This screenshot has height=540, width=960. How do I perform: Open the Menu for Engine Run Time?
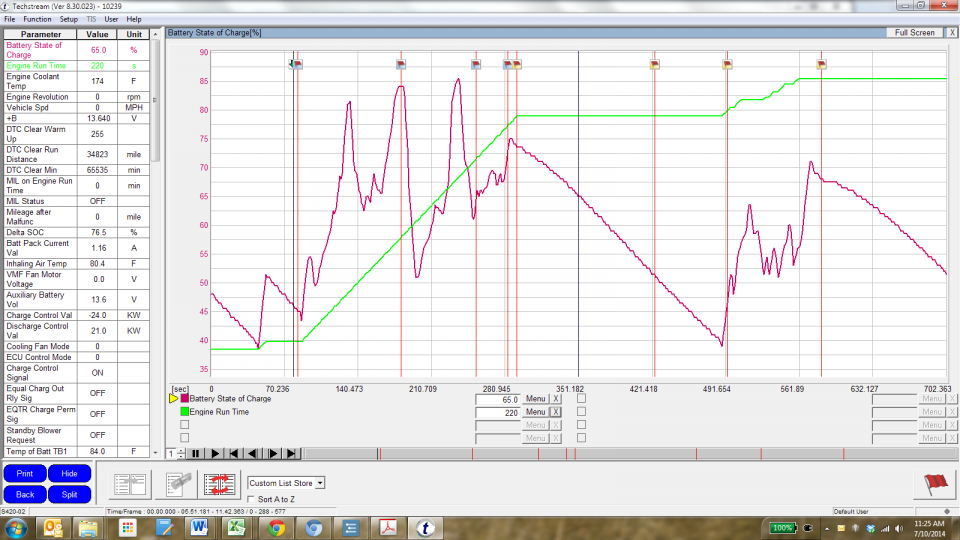pyautogui.click(x=535, y=411)
